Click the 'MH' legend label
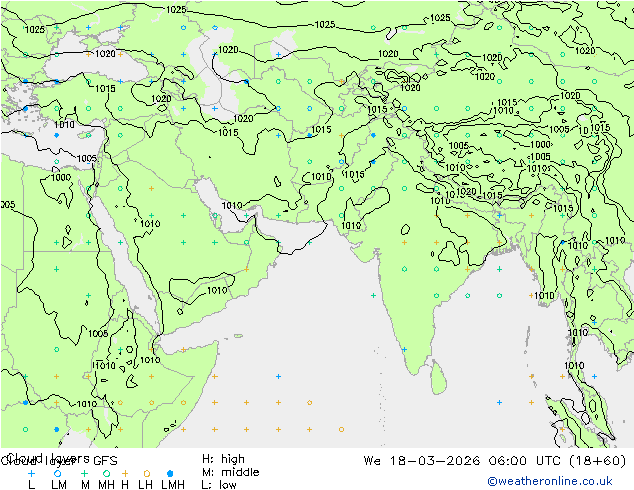 click(106, 484)
